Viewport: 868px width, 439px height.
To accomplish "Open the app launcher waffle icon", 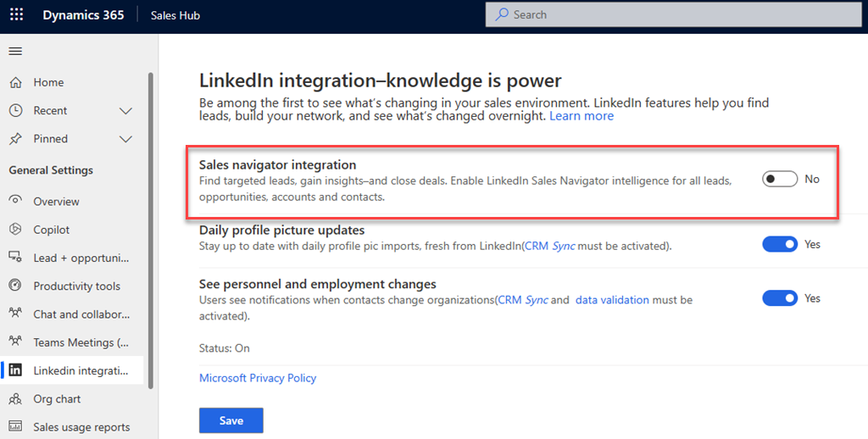I will (17, 15).
